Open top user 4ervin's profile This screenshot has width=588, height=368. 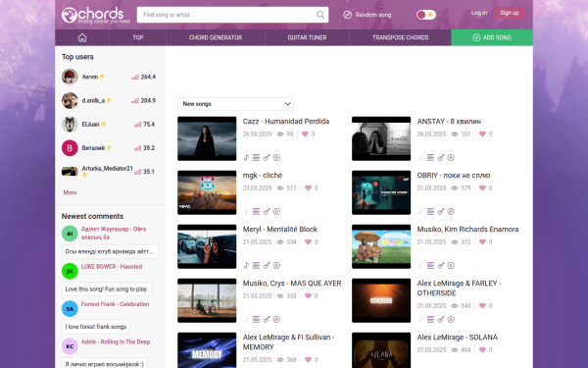point(90,77)
